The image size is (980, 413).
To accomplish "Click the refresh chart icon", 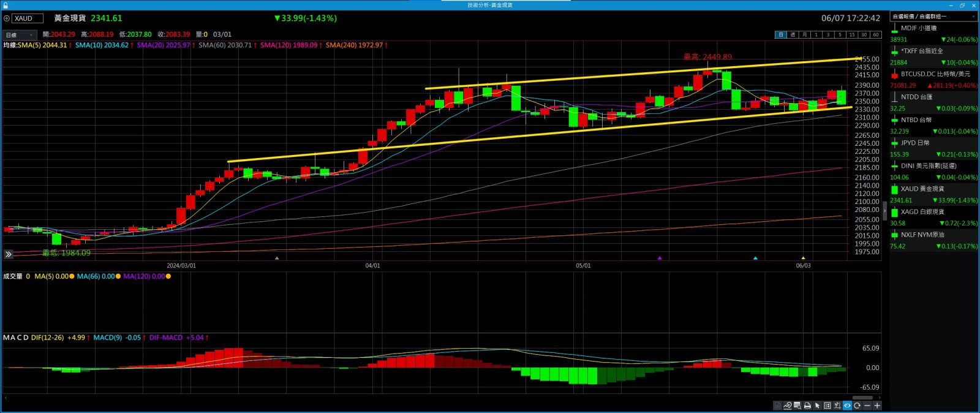I will coord(857,406).
